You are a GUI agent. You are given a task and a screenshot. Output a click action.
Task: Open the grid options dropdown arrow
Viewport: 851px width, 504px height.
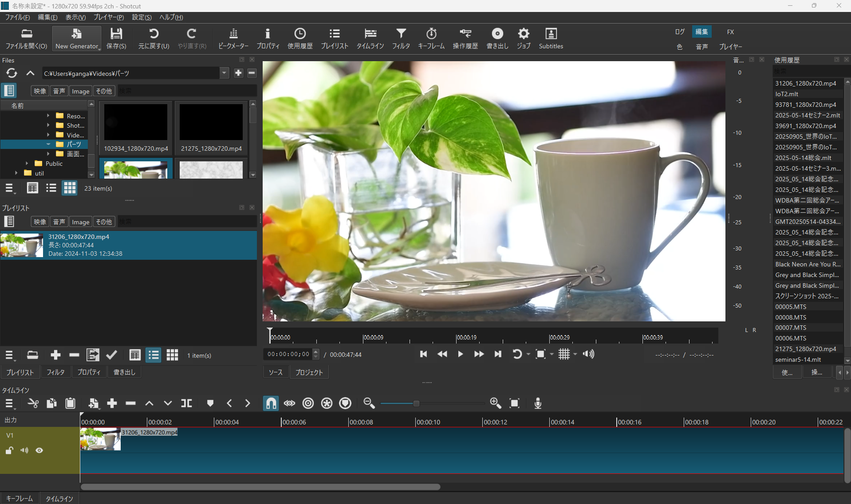click(575, 354)
